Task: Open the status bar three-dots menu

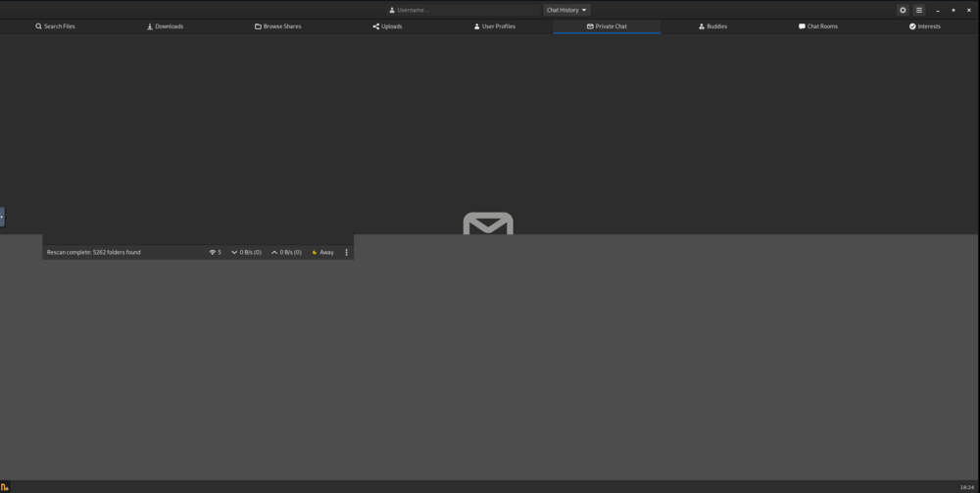Action: point(347,253)
